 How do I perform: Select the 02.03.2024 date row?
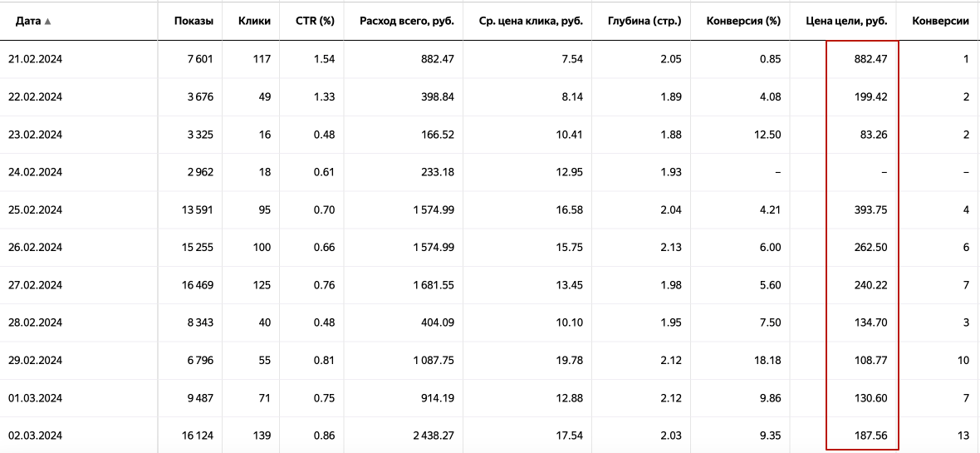point(490,435)
